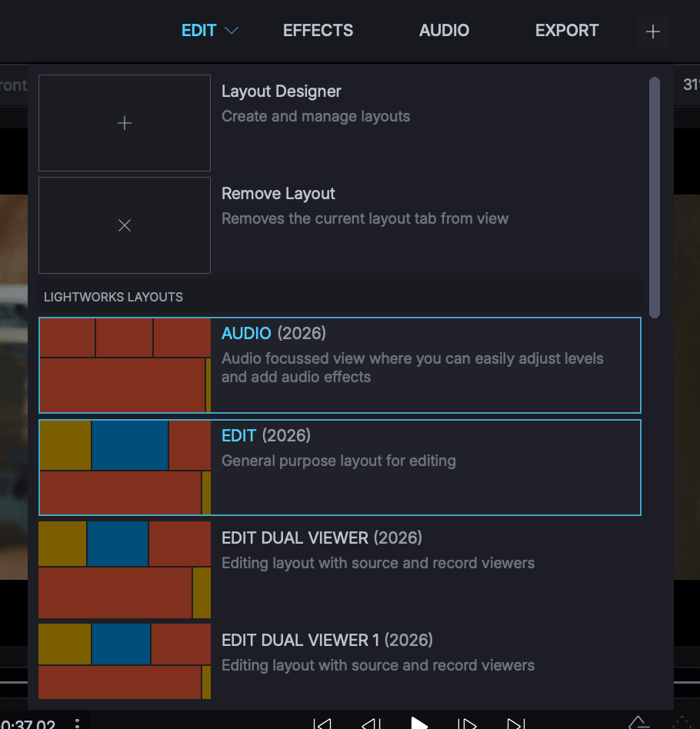Jump to end of clip

click(x=516, y=724)
